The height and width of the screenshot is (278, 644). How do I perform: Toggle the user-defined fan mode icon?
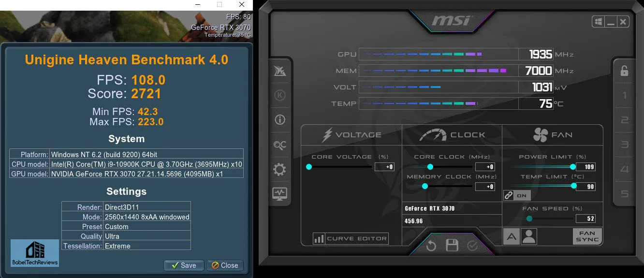click(x=529, y=236)
